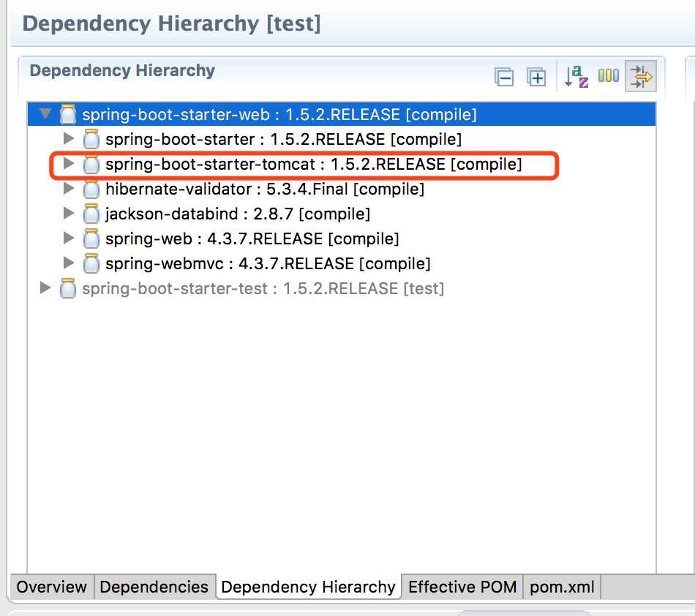Click the Dependency Hierarchy [test] title
This screenshot has width=695, height=616.
(x=171, y=23)
